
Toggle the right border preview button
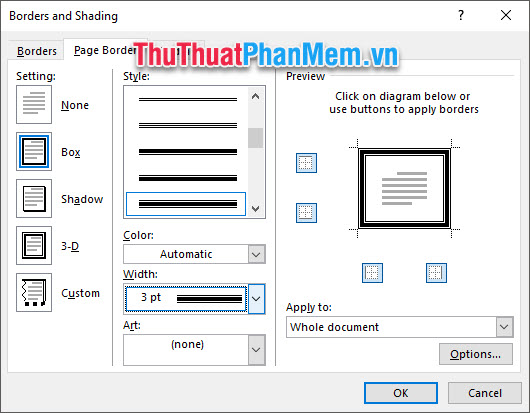click(x=436, y=273)
